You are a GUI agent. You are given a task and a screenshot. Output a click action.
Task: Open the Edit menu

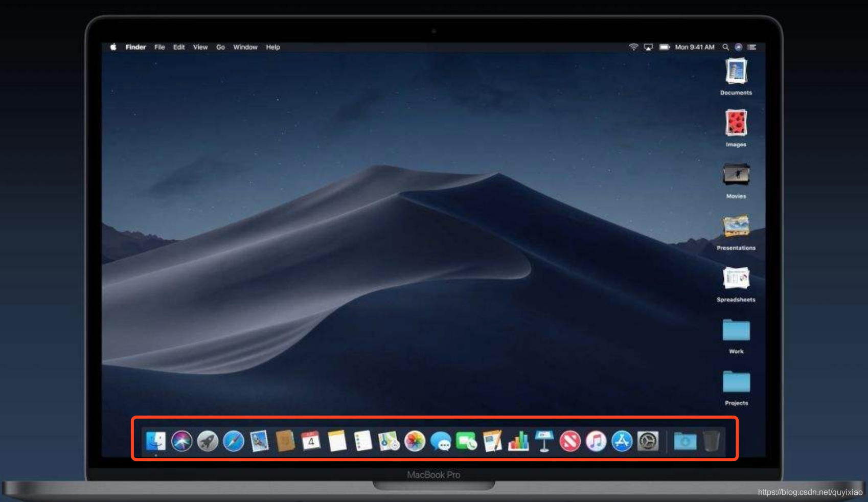coord(179,47)
